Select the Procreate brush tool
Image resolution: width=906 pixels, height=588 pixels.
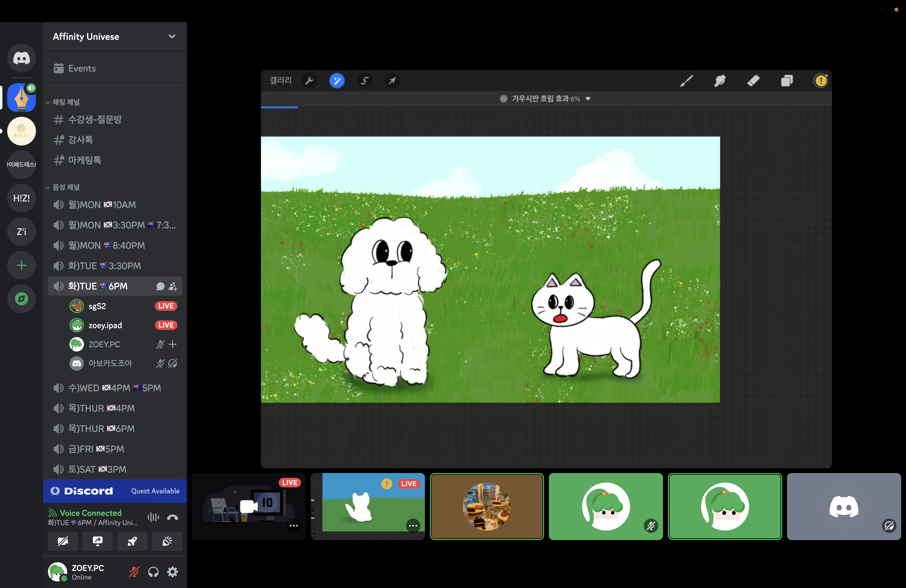[687, 81]
